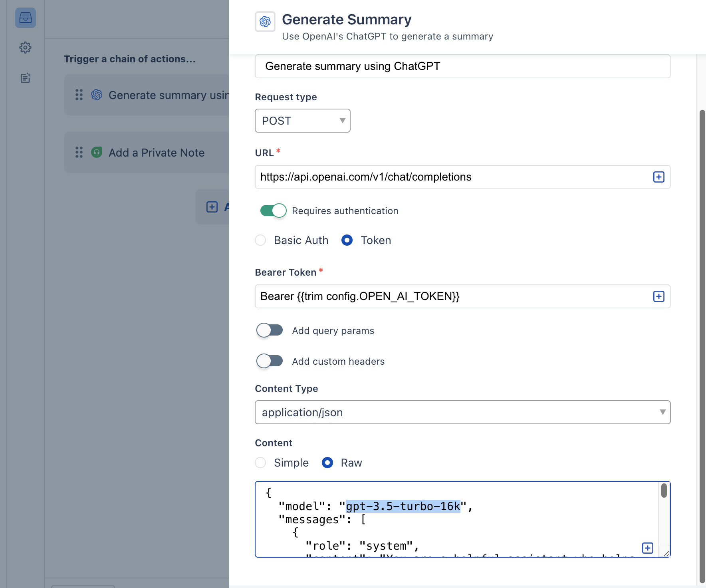Click the side panel vertical scrollbar
This screenshot has height=588, width=706.
(702, 347)
